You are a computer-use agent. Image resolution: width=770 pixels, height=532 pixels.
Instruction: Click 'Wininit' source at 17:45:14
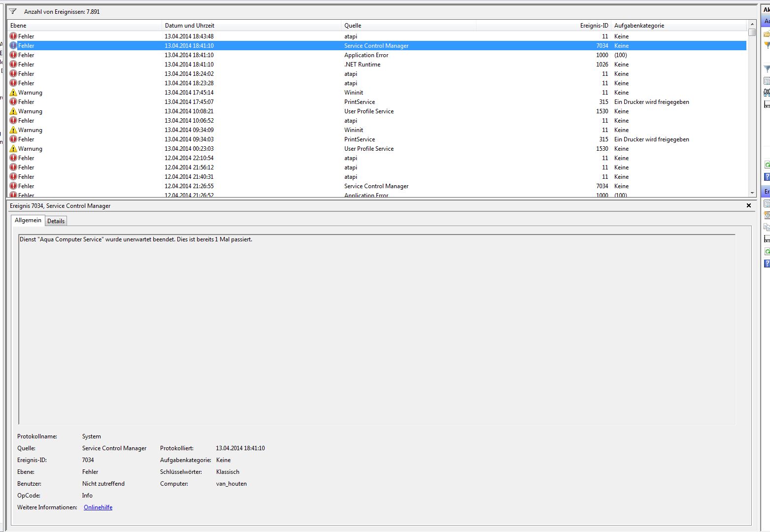pos(353,93)
